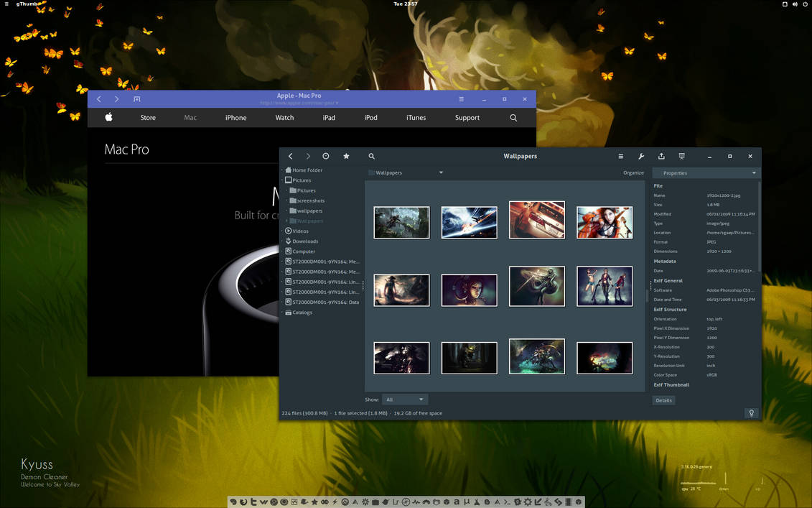
Task: Select Videos in the sidebar
Action: [300, 231]
